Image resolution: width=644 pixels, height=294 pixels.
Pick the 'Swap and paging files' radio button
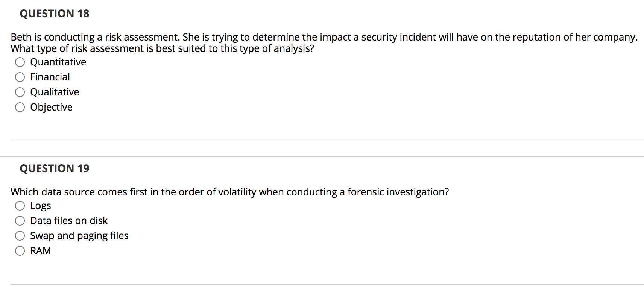[20, 236]
